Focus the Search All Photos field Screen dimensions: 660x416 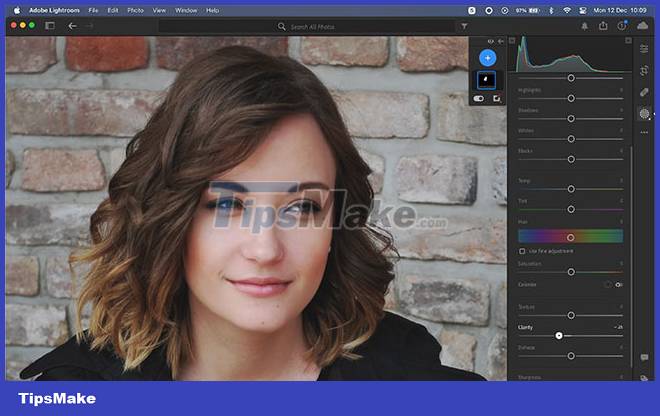[x=306, y=27]
